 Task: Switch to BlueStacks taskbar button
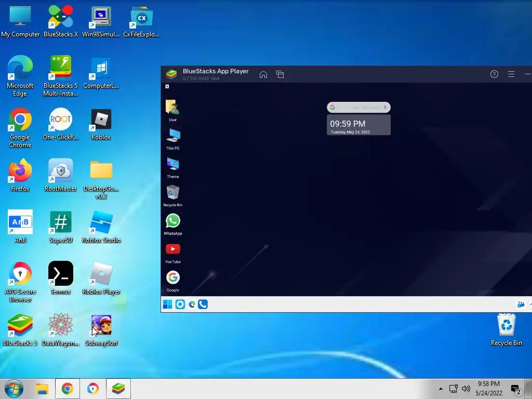[x=118, y=389]
